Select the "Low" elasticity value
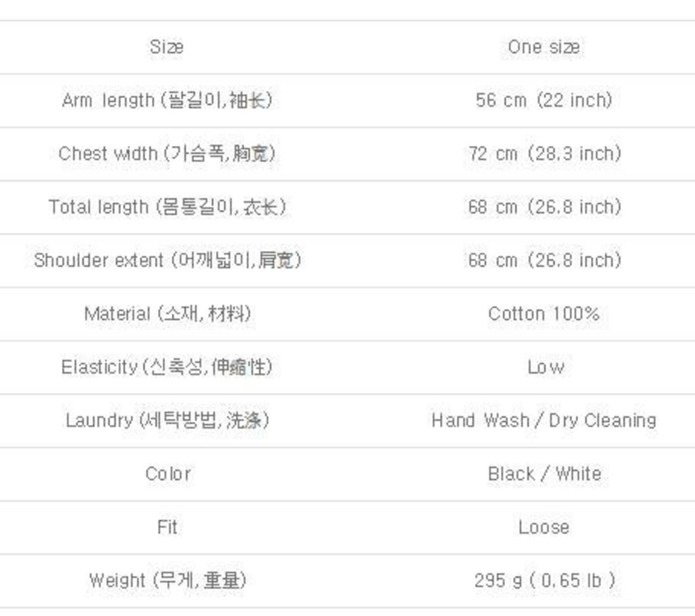Screen dimensions: 695x616 (x=545, y=367)
